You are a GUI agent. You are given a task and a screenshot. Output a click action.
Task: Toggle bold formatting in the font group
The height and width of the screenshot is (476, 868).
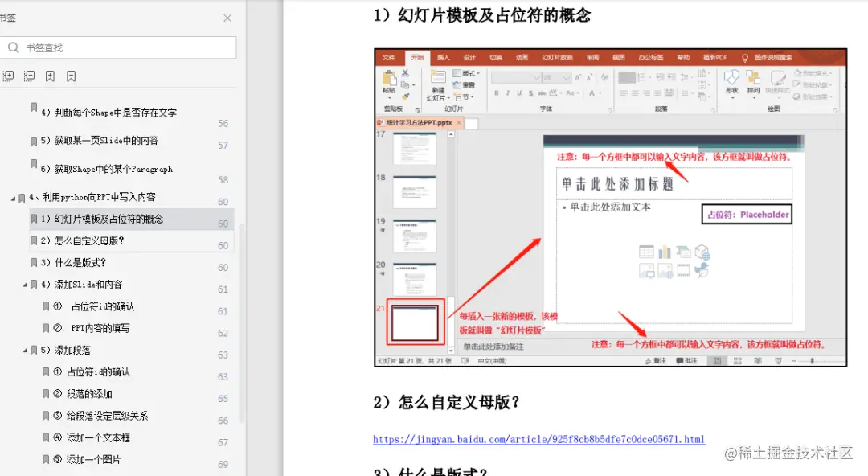[497, 93]
